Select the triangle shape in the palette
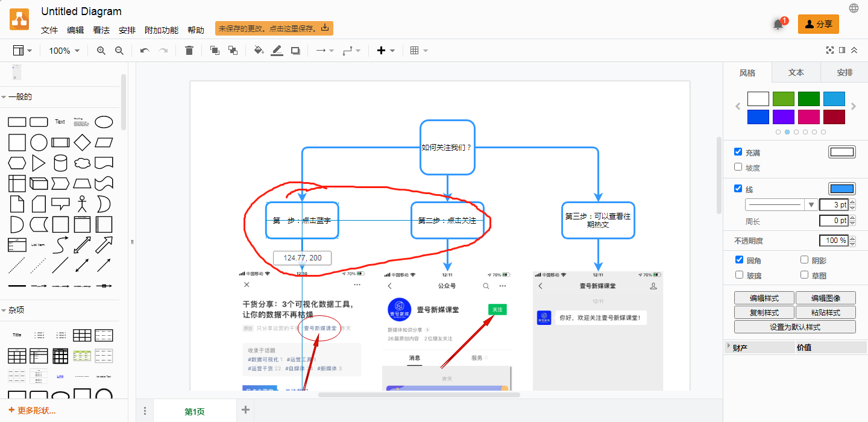Screen dimensions: 868x422 pyautogui.click(x=39, y=163)
